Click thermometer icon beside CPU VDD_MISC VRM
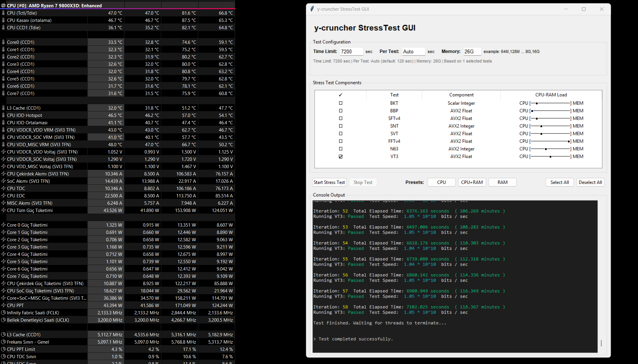 point(3,144)
